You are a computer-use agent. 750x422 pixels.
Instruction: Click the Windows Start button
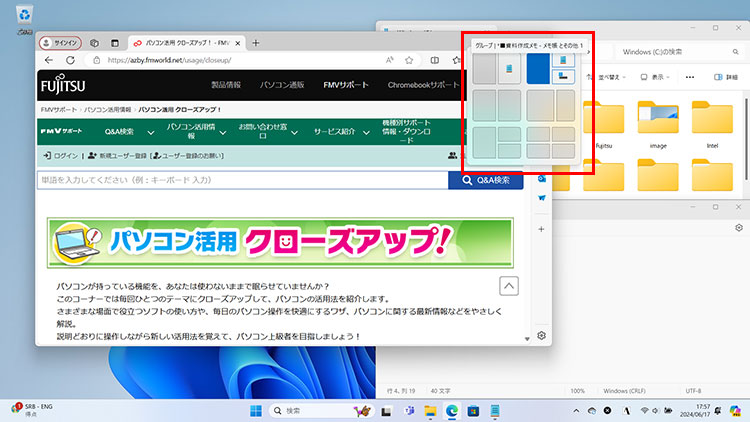(255, 411)
